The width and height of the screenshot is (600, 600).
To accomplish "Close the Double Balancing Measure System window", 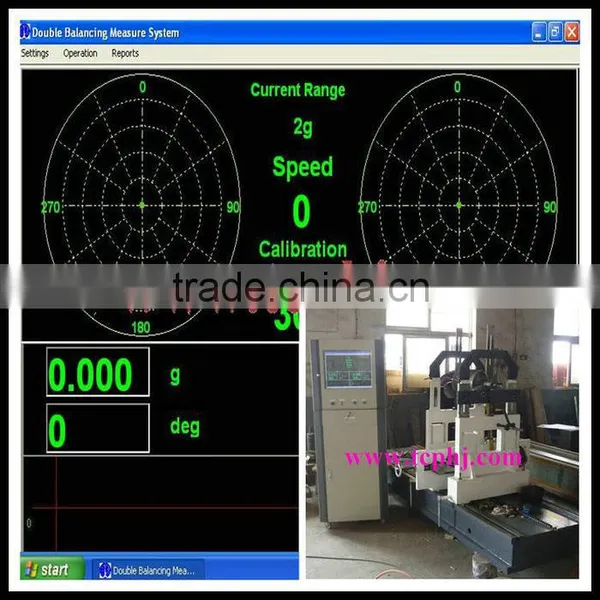I will (x=572, y=32).
